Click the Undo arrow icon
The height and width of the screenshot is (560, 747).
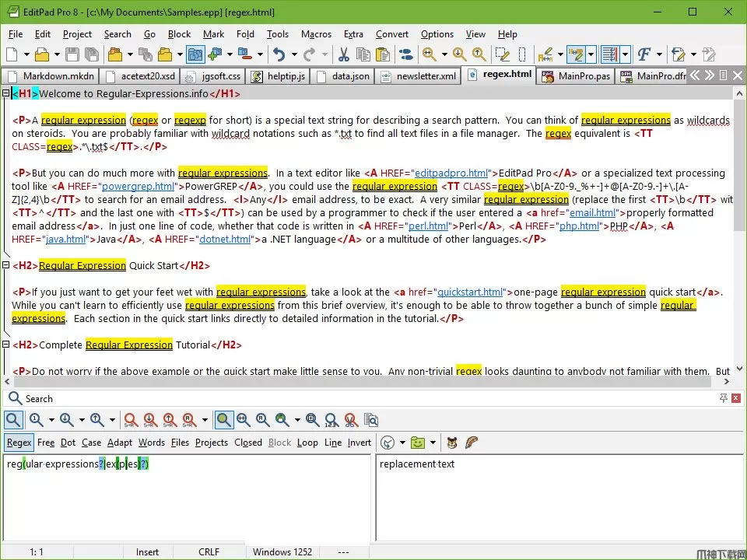tap(279, 54)
